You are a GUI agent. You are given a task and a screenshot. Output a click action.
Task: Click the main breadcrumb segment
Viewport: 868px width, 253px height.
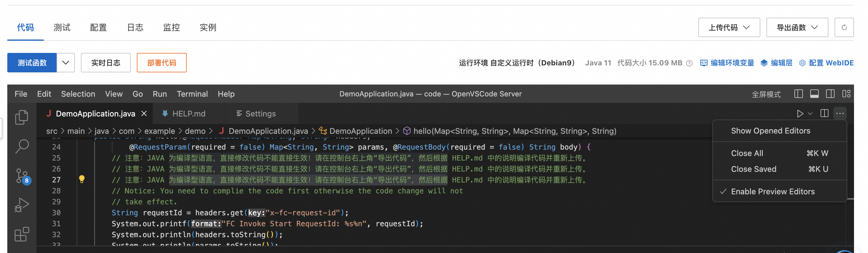click(x=76, y=131)
